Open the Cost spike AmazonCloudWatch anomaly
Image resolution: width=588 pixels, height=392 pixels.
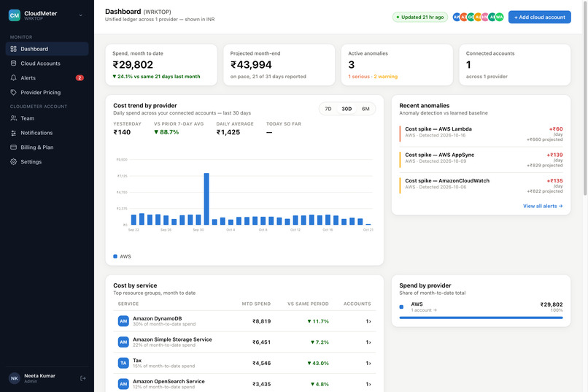tap(481, 185)
